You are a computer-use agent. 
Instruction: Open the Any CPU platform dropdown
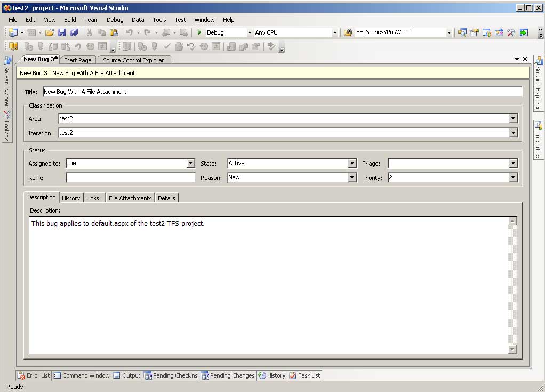click(x=335, y=32)
